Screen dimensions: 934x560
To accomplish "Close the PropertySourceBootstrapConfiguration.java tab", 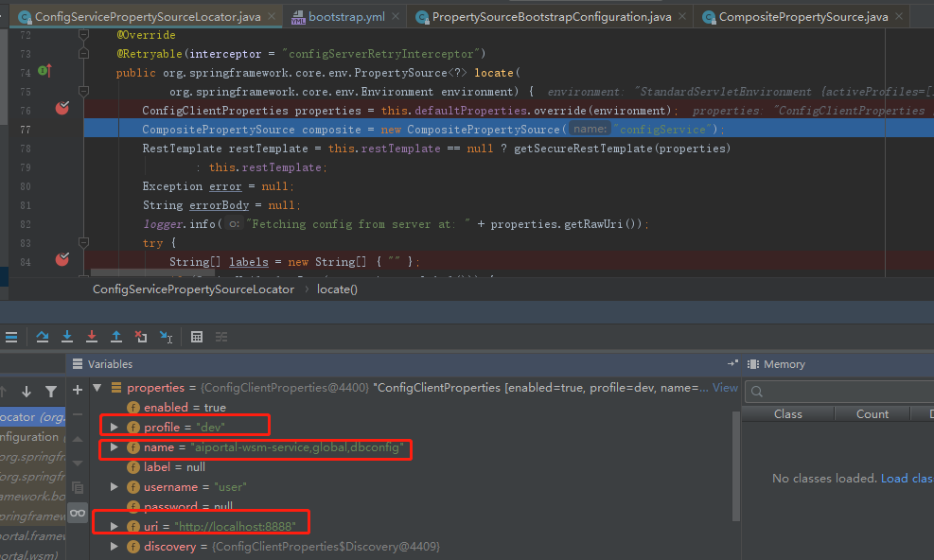I will (x=682, y=17).
